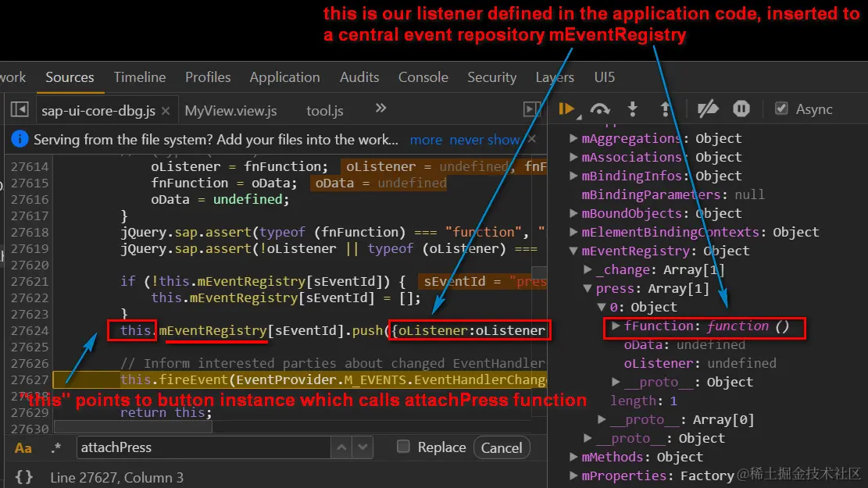The image size is (868, 488).
Task: Expand the _change array
Action: tap(588, 269)
